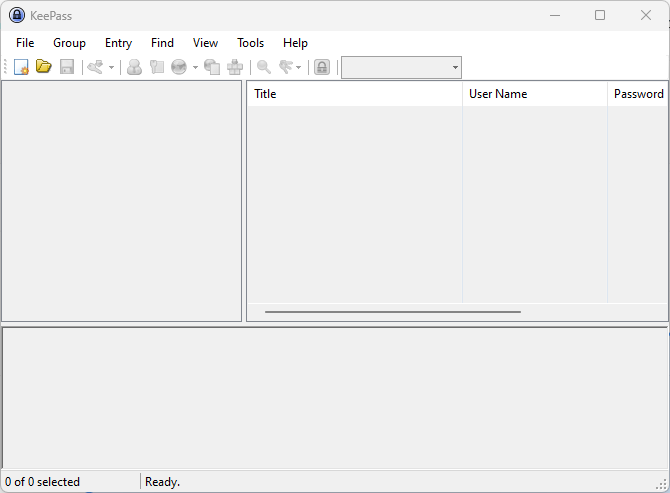The image size is (670, 493).
Task: Expand the Open URL dropdown arrow
Action: (195, 67)
